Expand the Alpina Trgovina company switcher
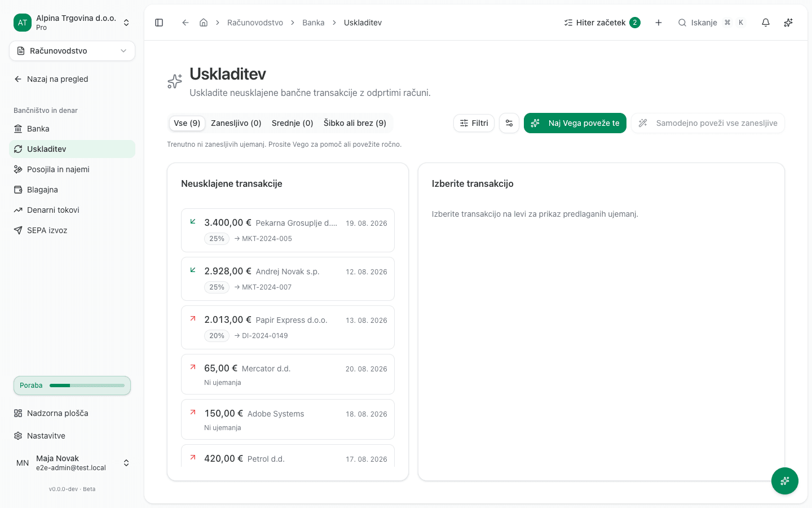Screen dimensions: 812x508 (x=72, y=23)
